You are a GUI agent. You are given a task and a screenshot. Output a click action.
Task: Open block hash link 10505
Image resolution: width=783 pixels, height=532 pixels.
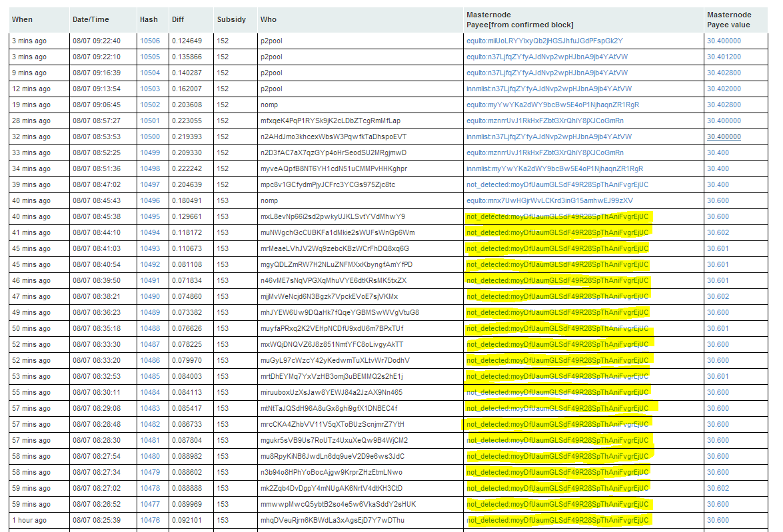click(x=150, y=57)
